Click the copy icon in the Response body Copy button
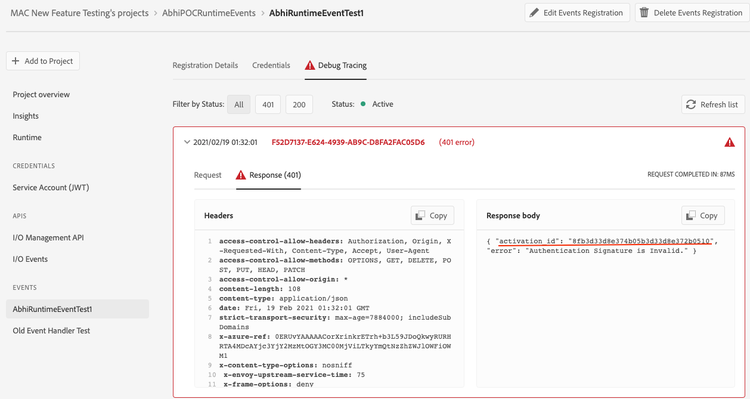750x399 pixels. point(691,216)
